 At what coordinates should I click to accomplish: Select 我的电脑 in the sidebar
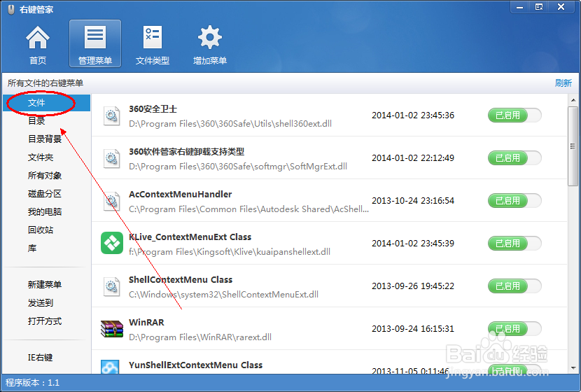45,211
